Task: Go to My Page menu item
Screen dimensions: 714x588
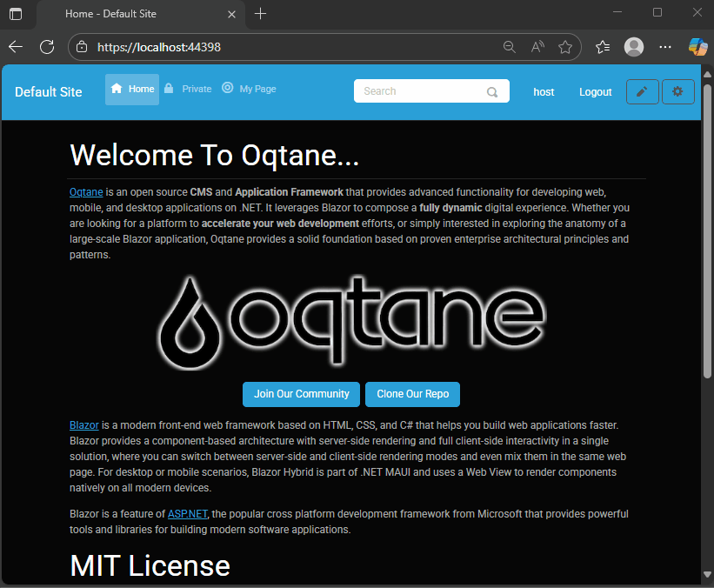Action: [249, 89]
